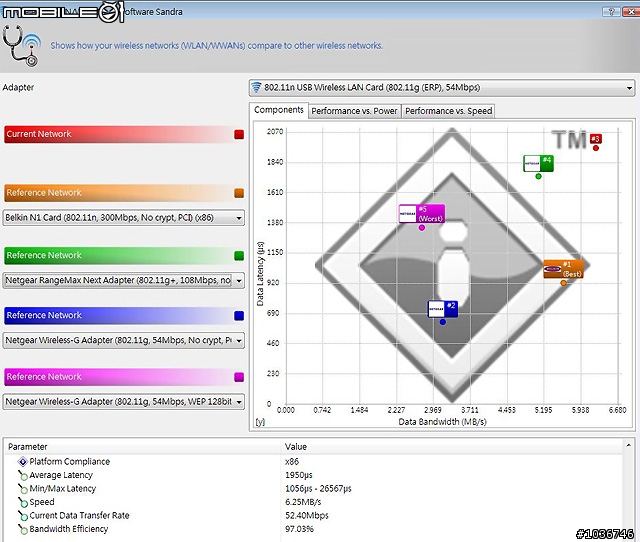Click the help question-mark button

click(611, 11)
